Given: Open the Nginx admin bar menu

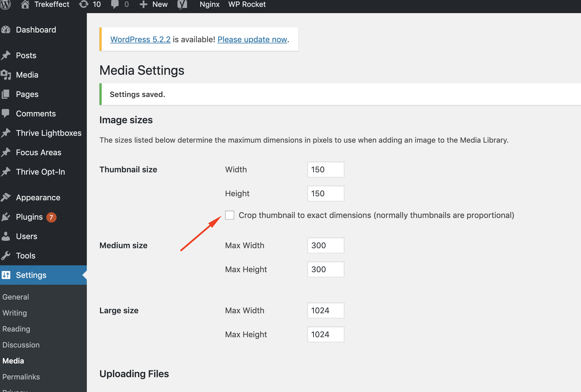Looking at the screenshot, I should 209,4.
